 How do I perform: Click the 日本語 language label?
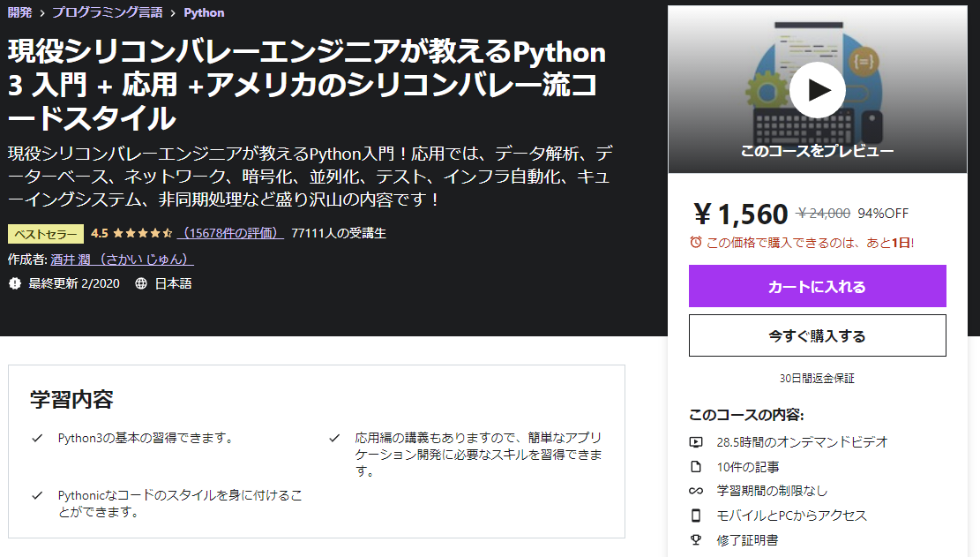pyautogui.click(x=173, y=284)
